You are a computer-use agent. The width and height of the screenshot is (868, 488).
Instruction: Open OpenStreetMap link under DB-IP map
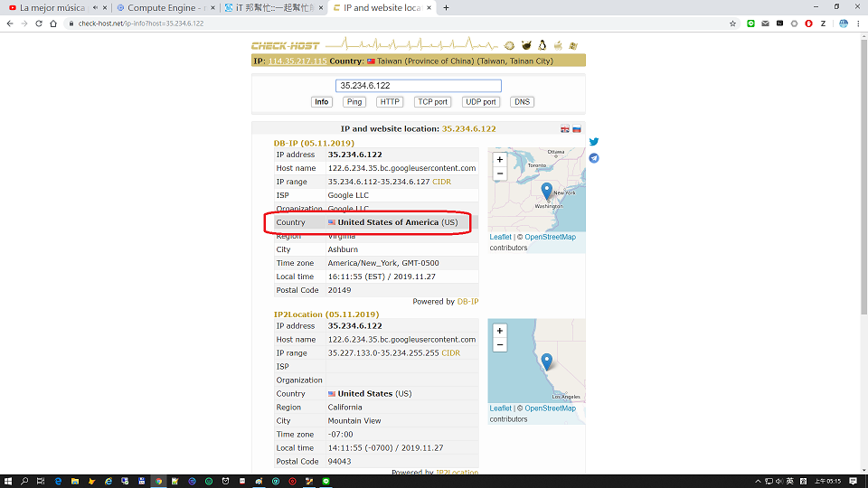coord(551,237)
